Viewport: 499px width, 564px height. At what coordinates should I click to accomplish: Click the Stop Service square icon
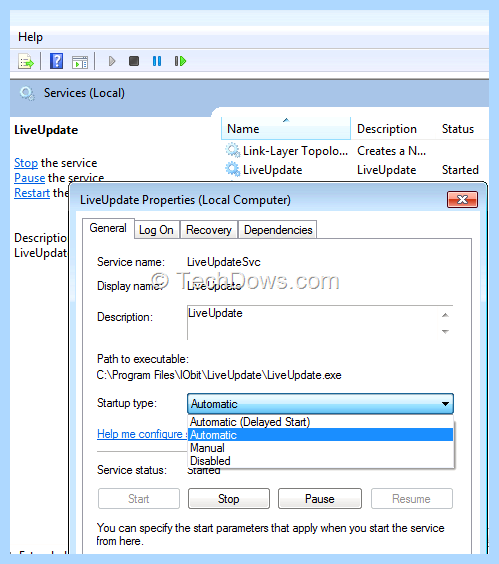point(134,61)
